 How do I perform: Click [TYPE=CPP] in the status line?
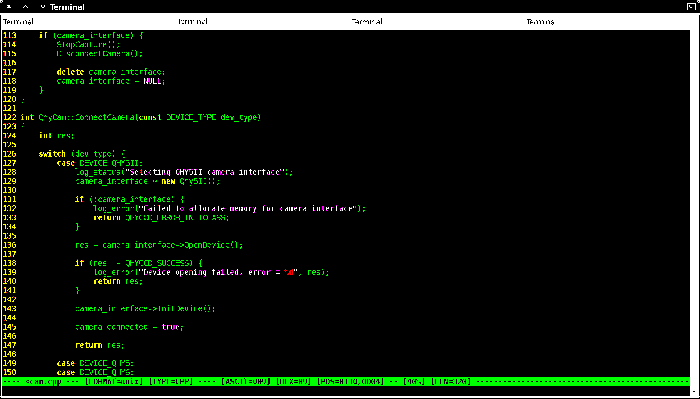point(171,382)
